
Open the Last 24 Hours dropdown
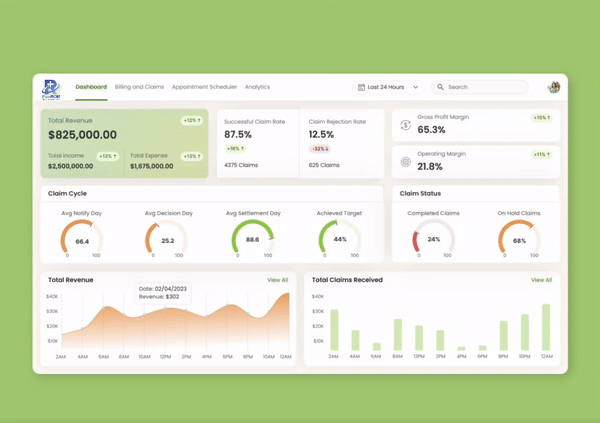(x=388, y=87)
